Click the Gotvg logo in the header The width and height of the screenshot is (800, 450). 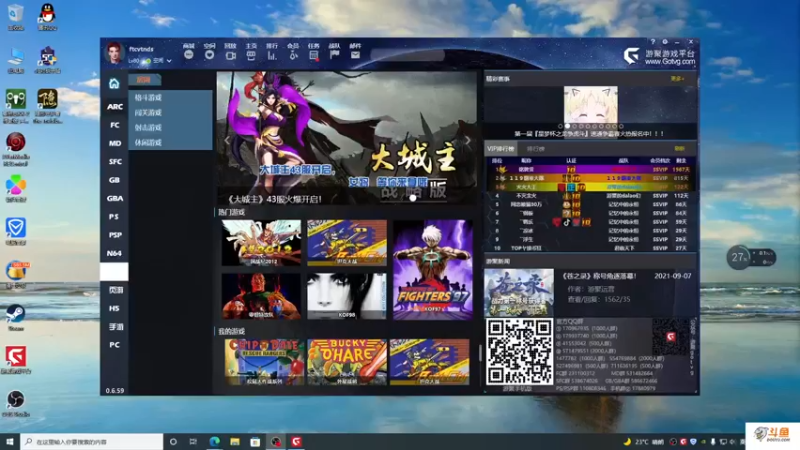[x=659, y=56]
